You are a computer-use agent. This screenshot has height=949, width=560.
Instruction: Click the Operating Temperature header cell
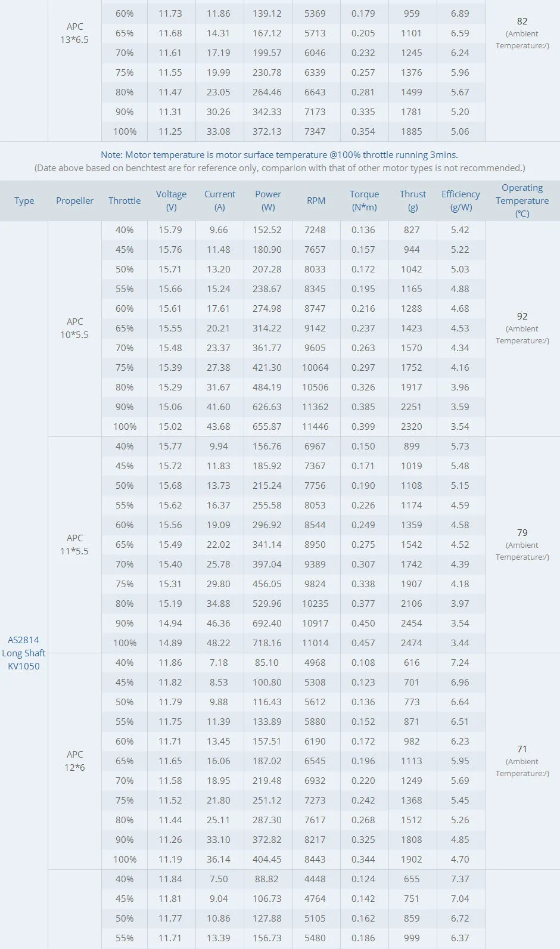[522, 201]
